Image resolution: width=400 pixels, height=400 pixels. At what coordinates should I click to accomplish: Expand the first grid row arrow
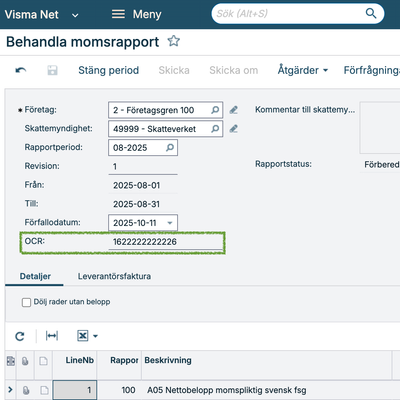click(10, 390)
